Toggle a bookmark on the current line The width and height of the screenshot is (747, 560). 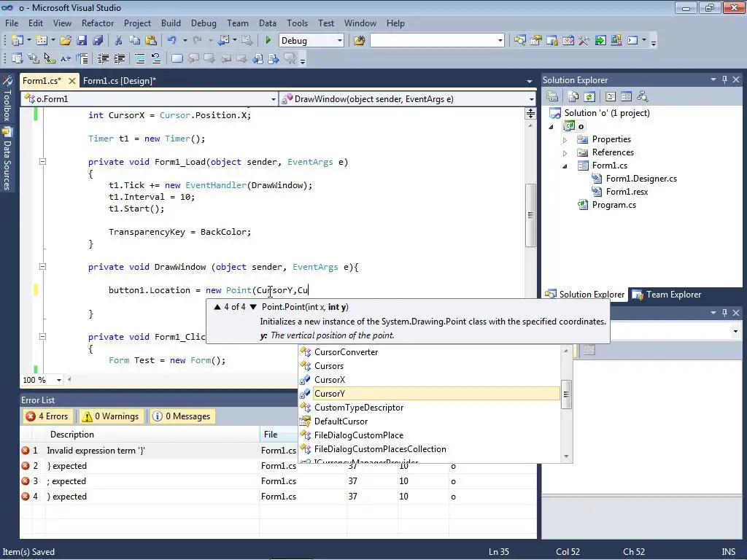(x=177, y=58)
